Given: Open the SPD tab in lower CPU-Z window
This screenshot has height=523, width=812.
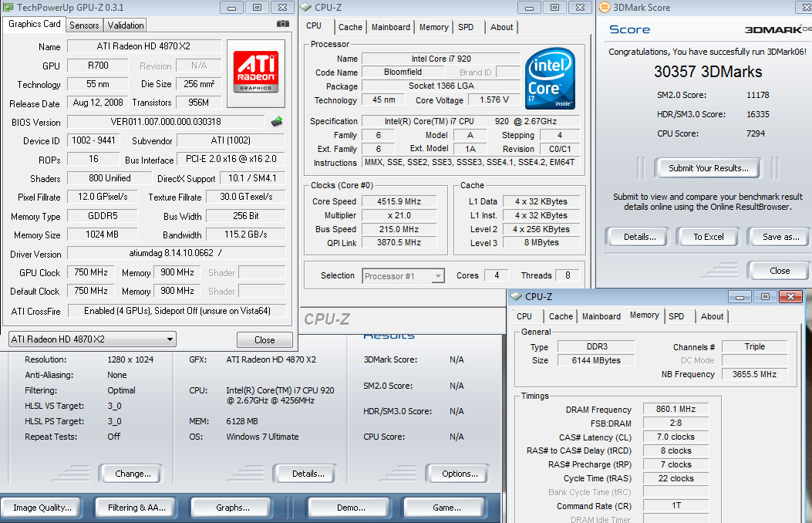Looking at the screenshot, I should 676,315.
